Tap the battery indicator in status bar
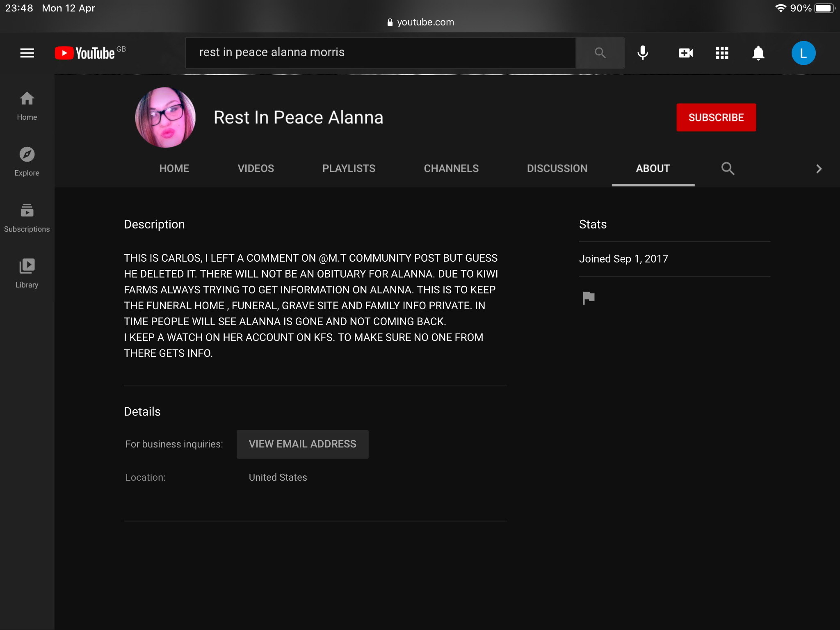This screenshot has width=840, height=630. [825, 8]
